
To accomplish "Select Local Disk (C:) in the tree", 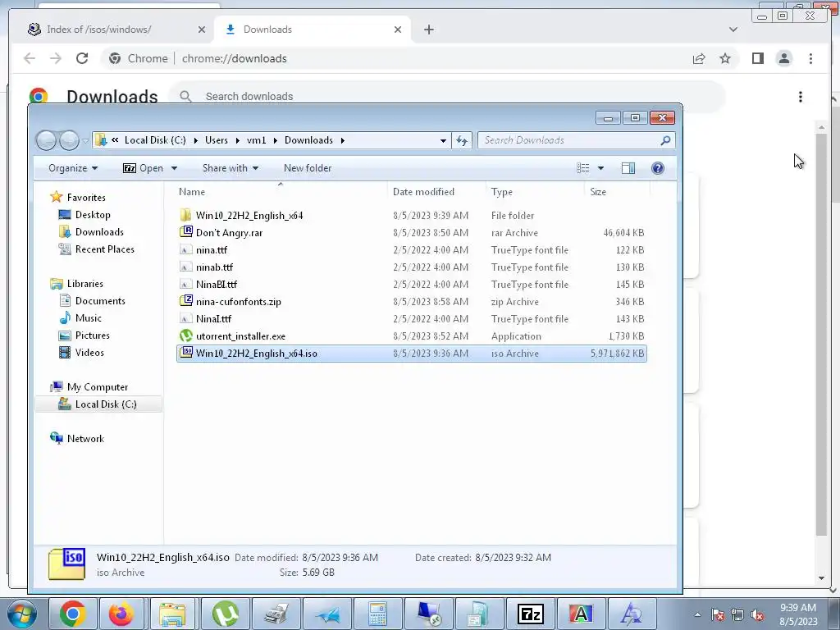I will click(x=98, y=404).
